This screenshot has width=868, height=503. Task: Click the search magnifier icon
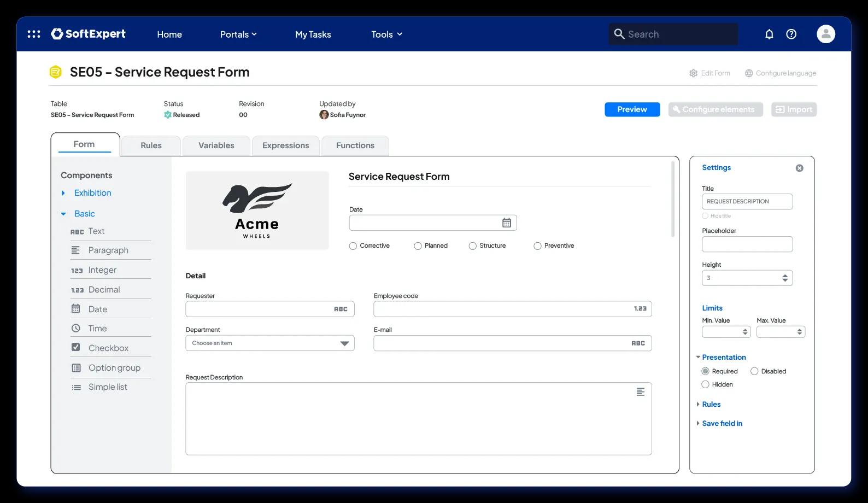[619, 34]
